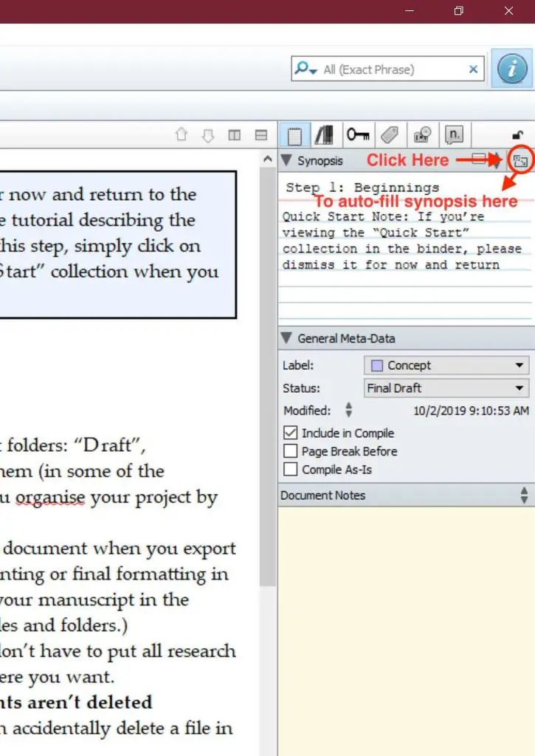This screenshot has width=535, height=756.
Task: Switch Document Notes to Project Notes arrows
Action: pos(524,495)
